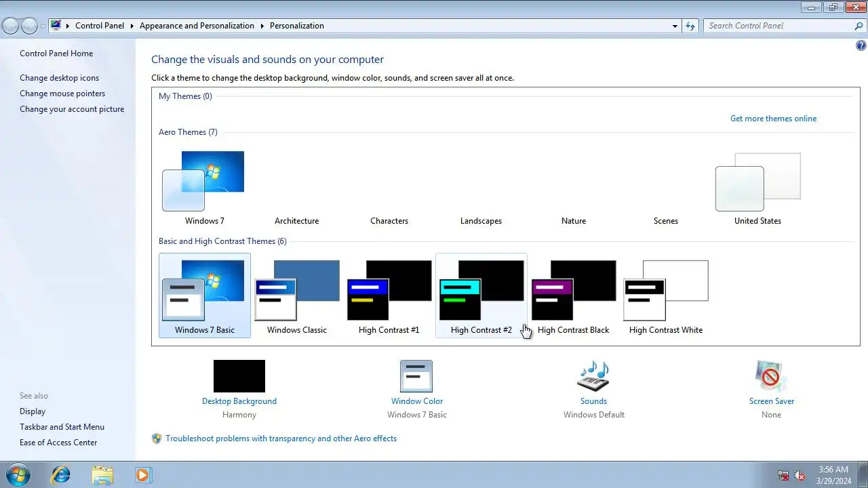Click the network tray icon
This screenshot has height=488, width=868.
point(783,475)
